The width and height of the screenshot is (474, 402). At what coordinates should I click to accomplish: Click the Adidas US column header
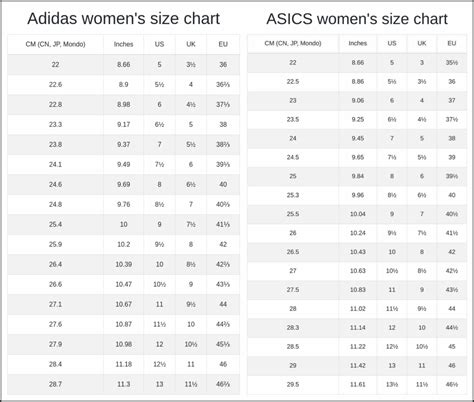click(x=159, y=44)
